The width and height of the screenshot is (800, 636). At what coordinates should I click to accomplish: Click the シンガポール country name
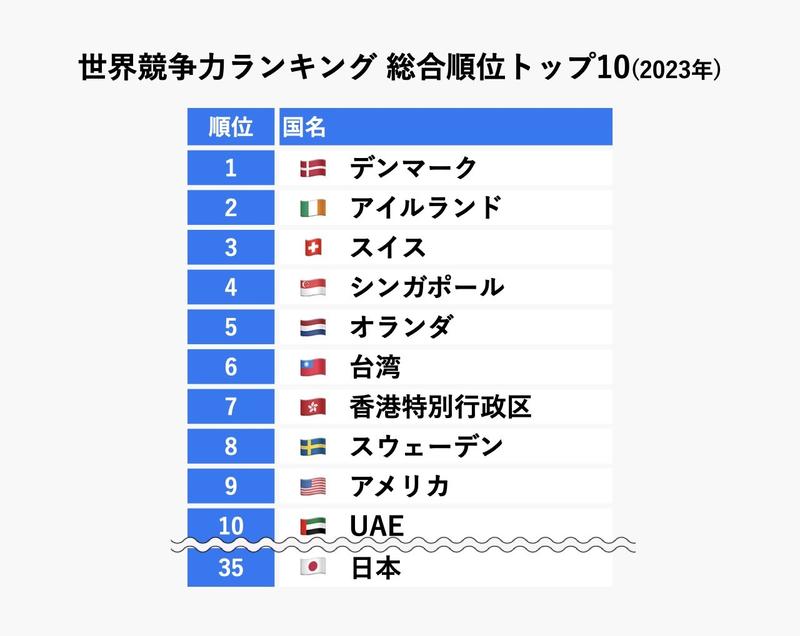427,287
